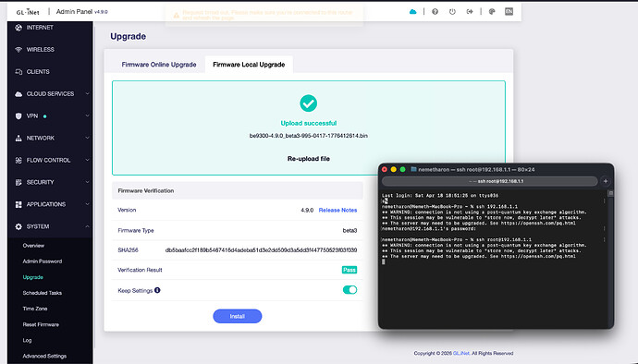Viewport: 638px width, 364px height.
Task: Click the Cloud Services cloud icon
Action: coord(18,94)
